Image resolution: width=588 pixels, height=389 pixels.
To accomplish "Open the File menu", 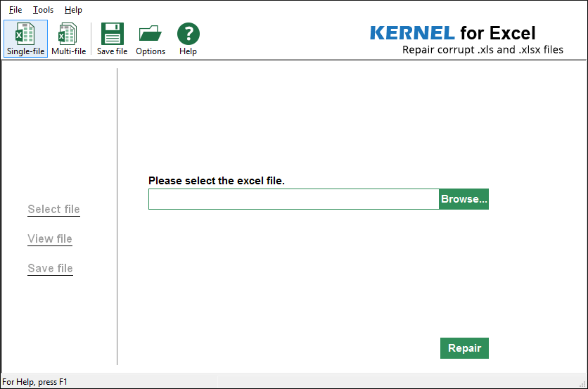I will coord(15,10).
